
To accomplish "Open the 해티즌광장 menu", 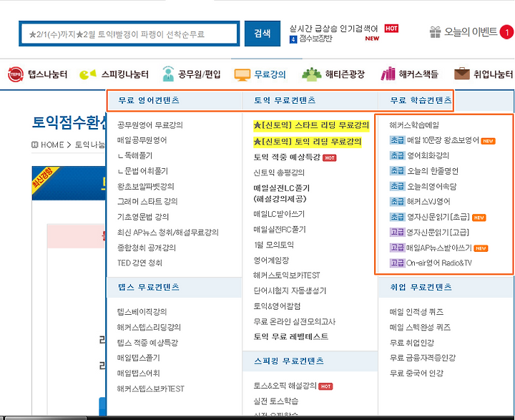I will (345, 74).
